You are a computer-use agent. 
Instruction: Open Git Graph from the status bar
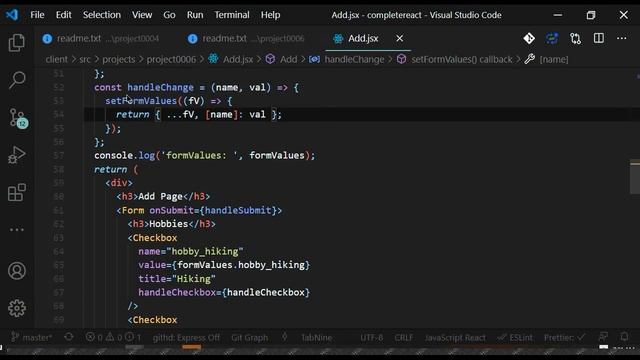[249, 338]
